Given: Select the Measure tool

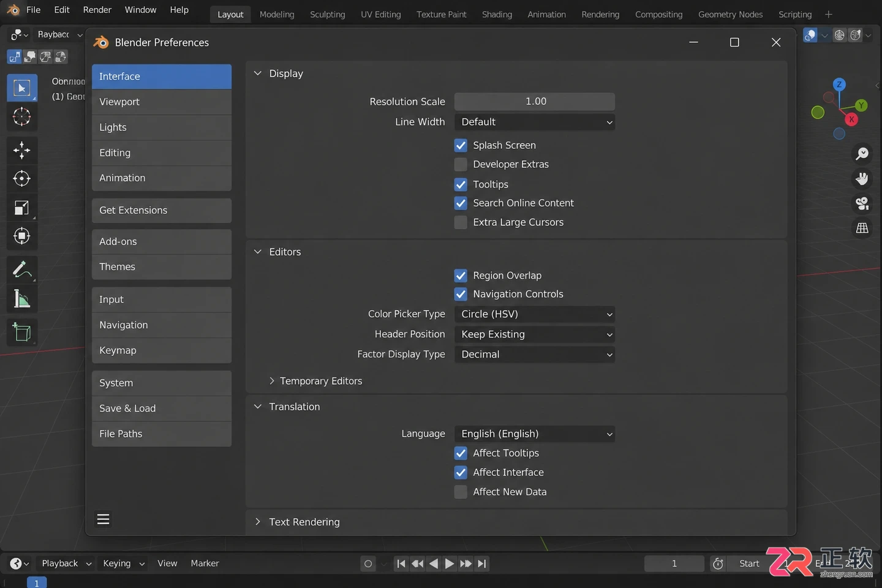Looking at the screenshot, I should click(x=22, y=299).
